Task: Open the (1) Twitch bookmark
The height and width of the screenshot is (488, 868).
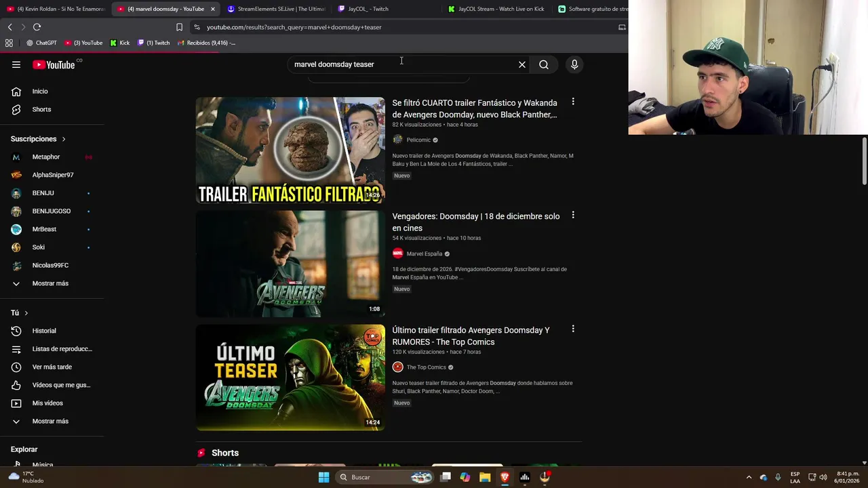Action: click(153, 43)
